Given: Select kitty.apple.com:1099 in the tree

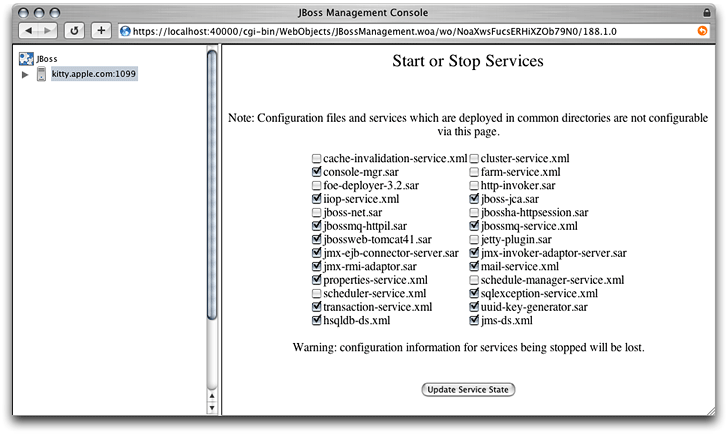Looking at the screenshot, I should [94, 74].
